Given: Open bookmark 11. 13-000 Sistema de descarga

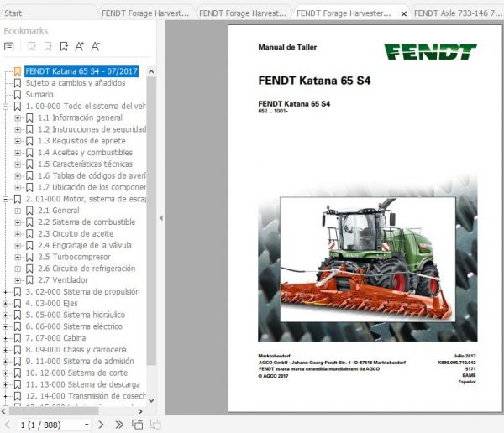Looking at the screenshot, I should pos(82,384).
